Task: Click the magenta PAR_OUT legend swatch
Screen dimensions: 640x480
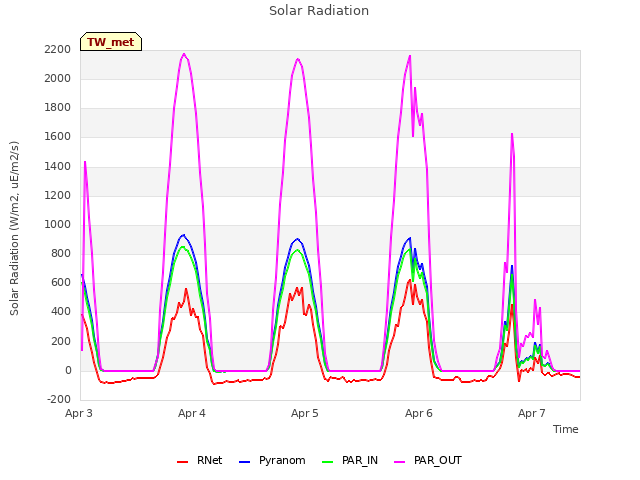Action: [x=400, y=462]
